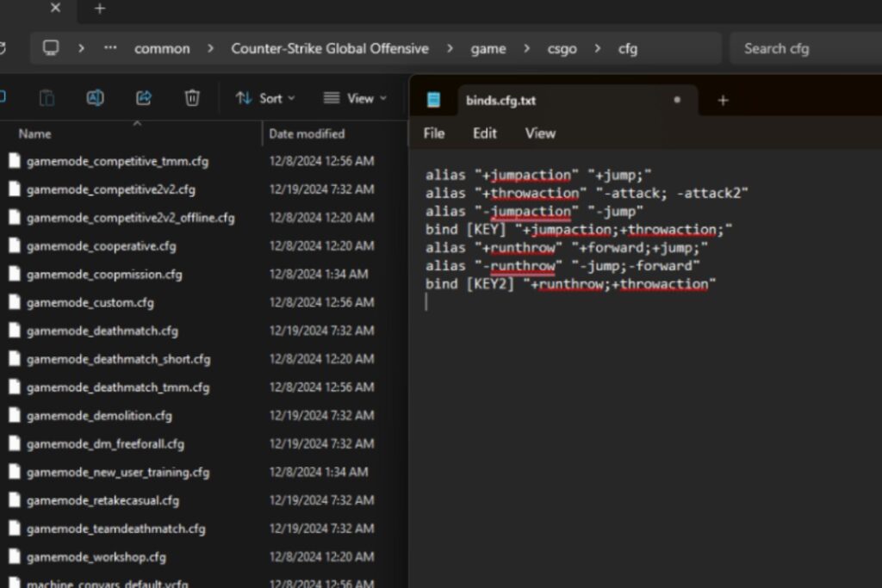Image resolution: width=882 pixels, height=588 pixels.
Task: Click the Notepad app icon beside binds.cfg.txt tab
Action: tap(434, 100)
